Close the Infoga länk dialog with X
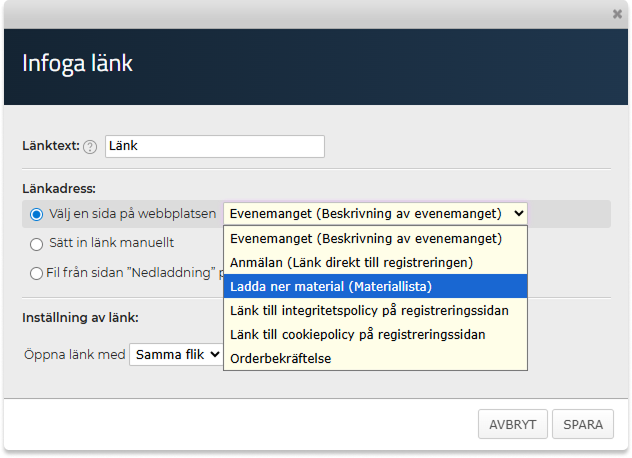This screenshot has width=632, height=458. point(617,14)
